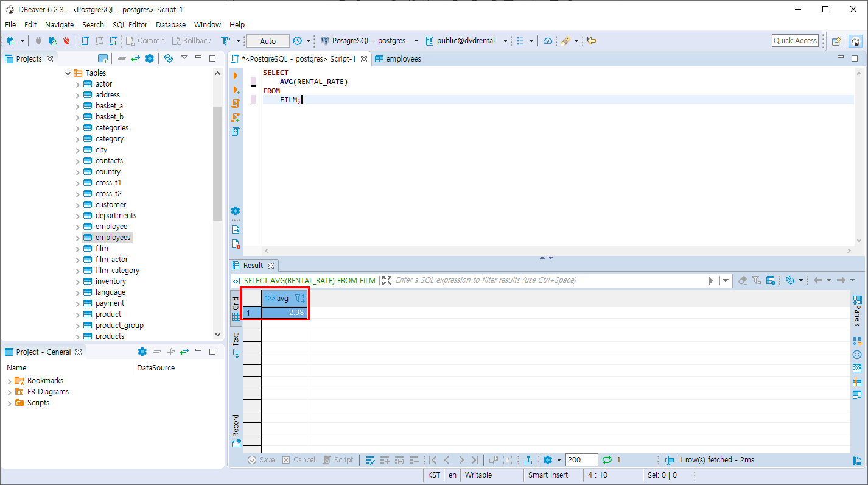Open the Projects panel View Menu triangle
Viewport: 868px width, 485px height.
click(184, 58)
